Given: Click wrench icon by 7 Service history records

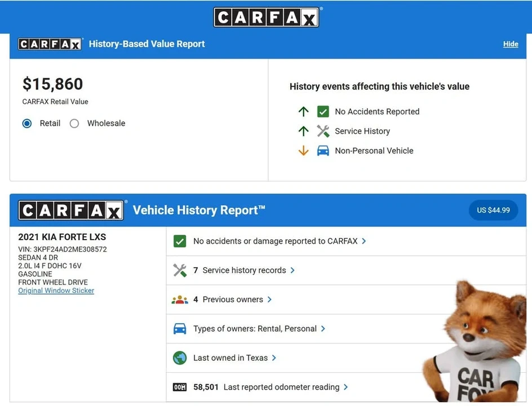Looking at the screenshot, I should (180, 270).
